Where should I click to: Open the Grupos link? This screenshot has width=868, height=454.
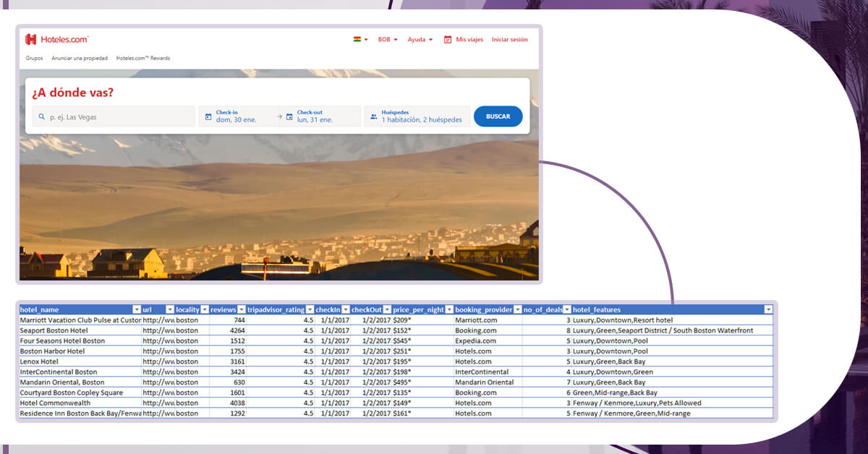(x=34, y=58)
